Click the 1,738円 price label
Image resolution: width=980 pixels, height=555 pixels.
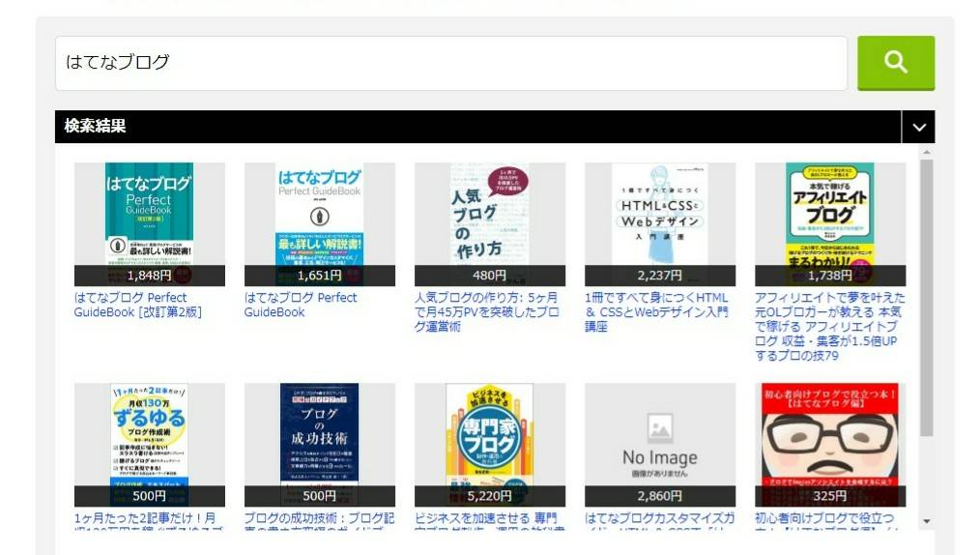tap(830, 276)
